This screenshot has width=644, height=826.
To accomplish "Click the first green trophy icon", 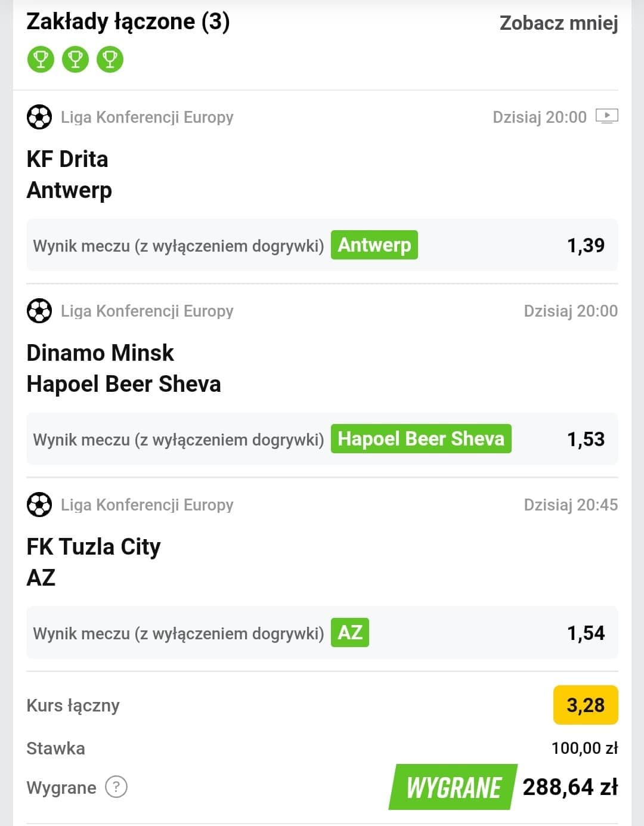I will (x=41, y=59).
